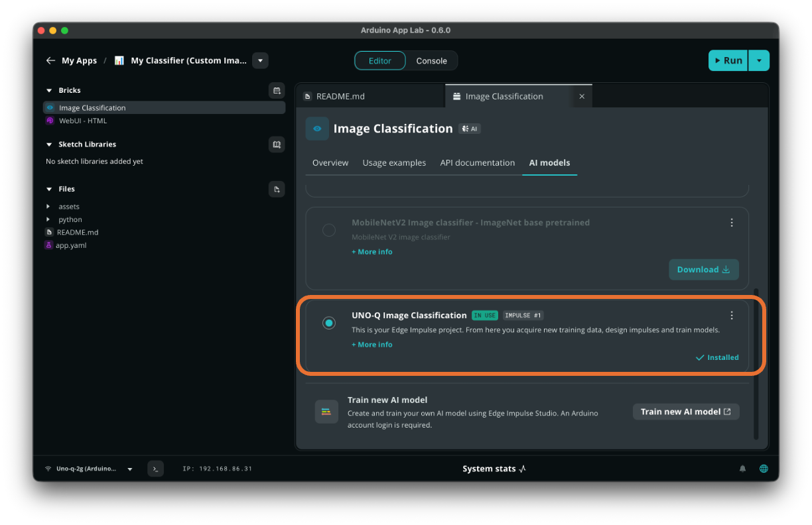812x525 pixels.
Task: Click the app chart icon beside My Classifier
Action: tap(119, 60)
